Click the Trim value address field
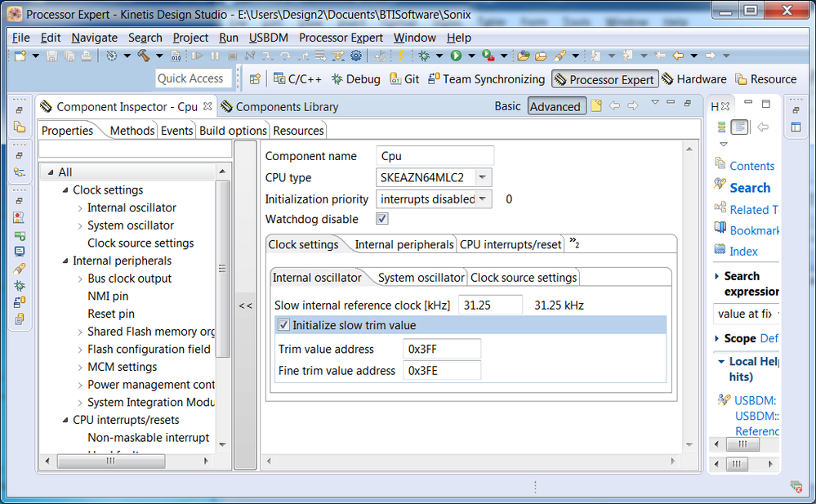This screenshot has width=816, height=504. [442, 349]
